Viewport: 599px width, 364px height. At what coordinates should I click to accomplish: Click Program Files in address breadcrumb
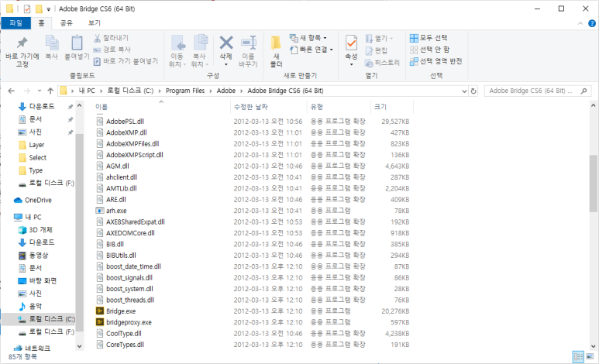click(185, 91)
